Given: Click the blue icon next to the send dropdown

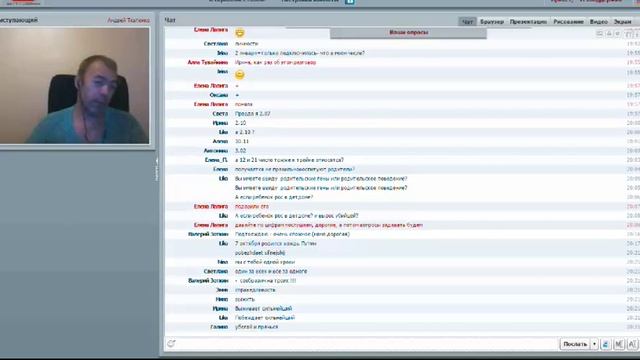Looking at the screenshot, I should [x=606, y=344].
